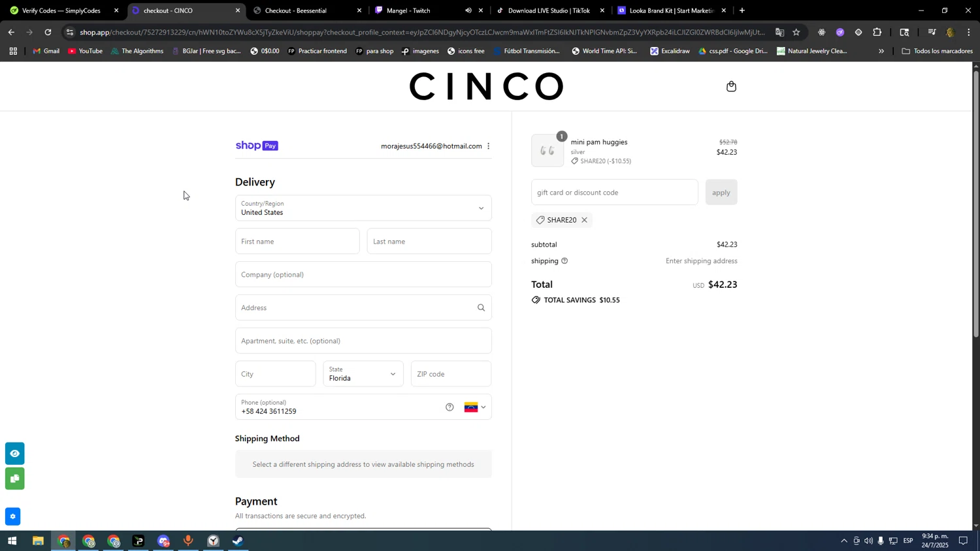Image resolution: width=980 pixels, height=551 pixels.
Task: Expand the Country/Region dropdown
Action: 363,208
